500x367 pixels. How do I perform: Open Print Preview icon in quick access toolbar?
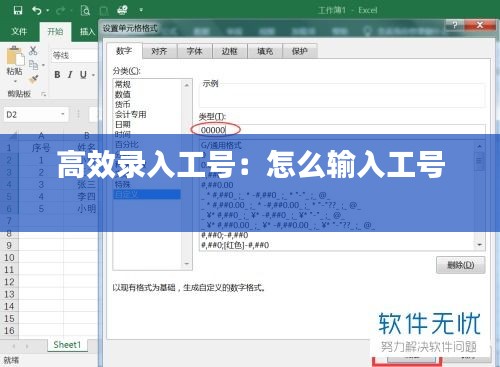(x=85, y=11)
